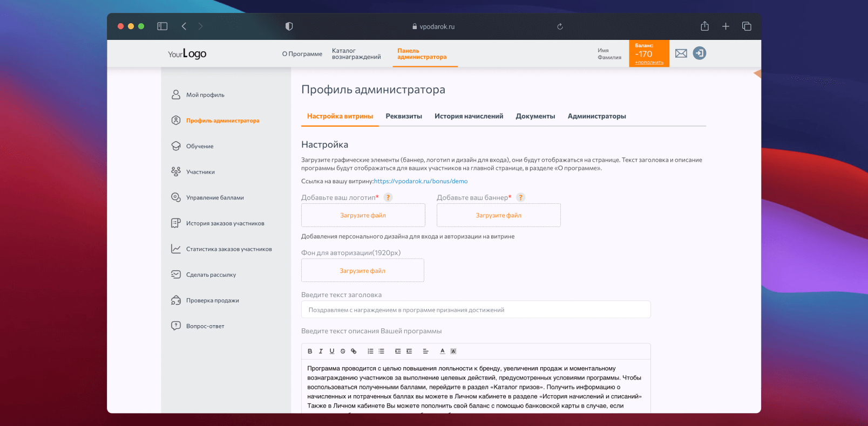Click Safari's share button

click(x=704, y=26)
